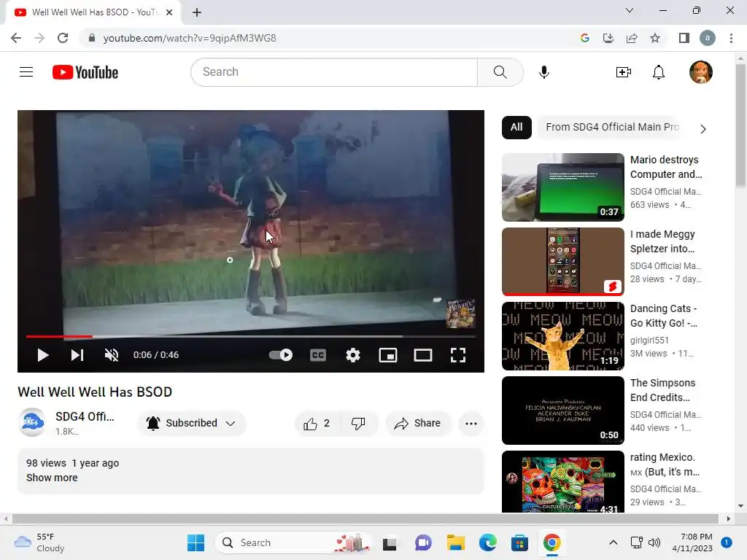The width and height of the screenshot is (747, 560).
Task: Open the Create video icon
Action: pyautogui.click(x=623, y=72)
